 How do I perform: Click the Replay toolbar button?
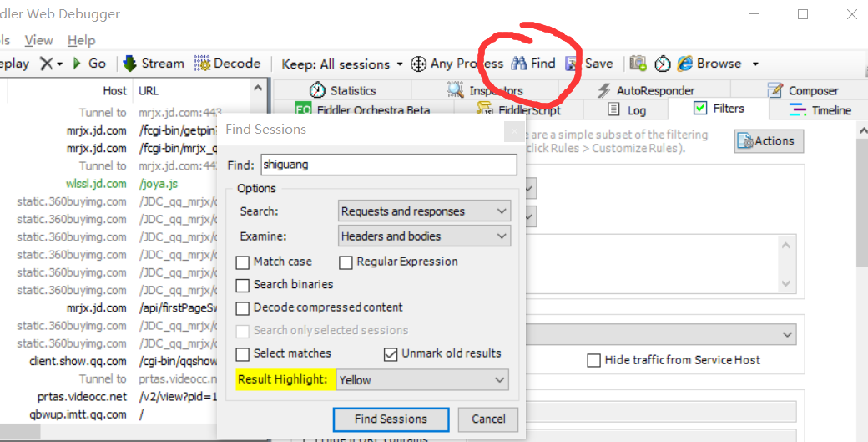coord(14,64)
